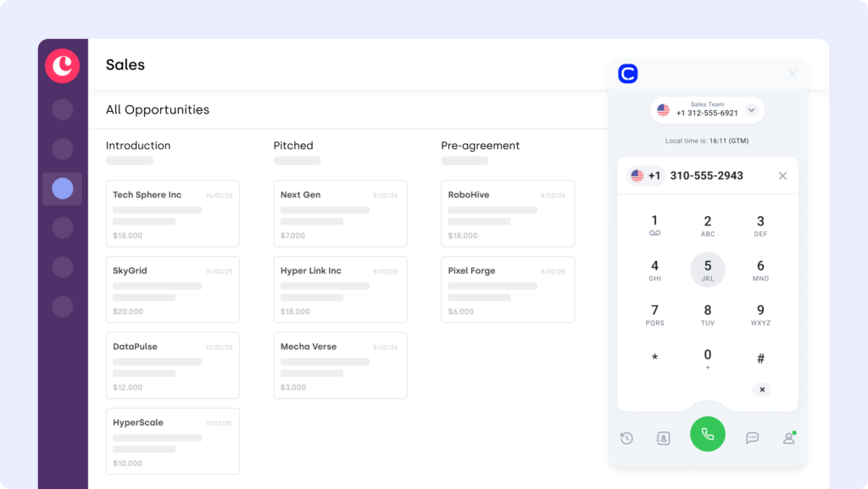Open messages chat bubble icon
Screen dimensions: 868x489
tap(752, 438)
